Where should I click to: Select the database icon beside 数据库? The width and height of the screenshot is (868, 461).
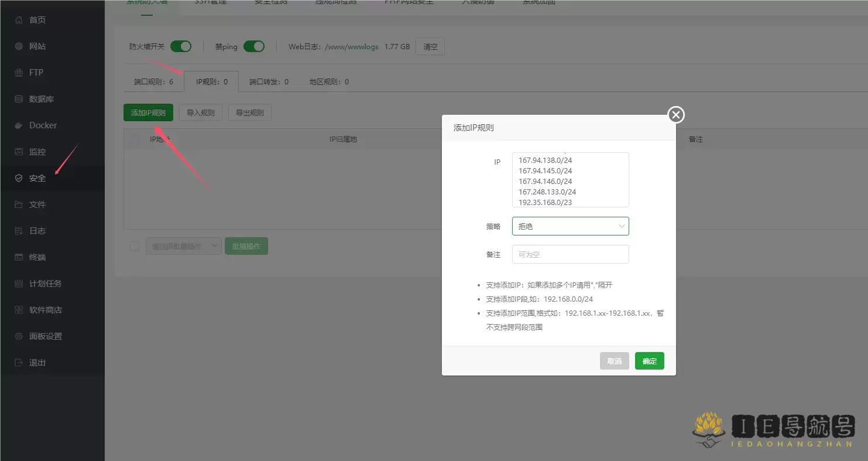click(x=19, y=99)
